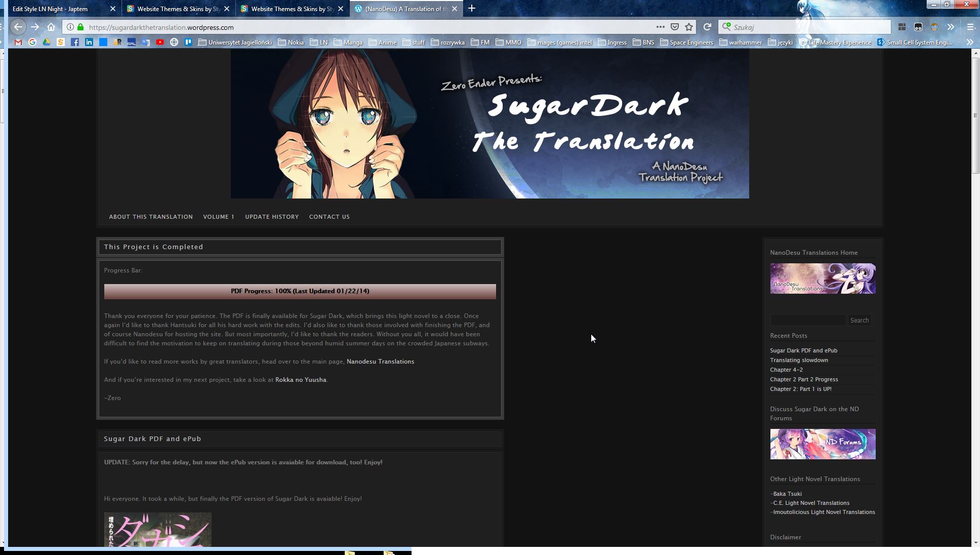Screen dimensions: 980x555
Task: Open the MAL bookmark
Action: [x=132, y=43]
